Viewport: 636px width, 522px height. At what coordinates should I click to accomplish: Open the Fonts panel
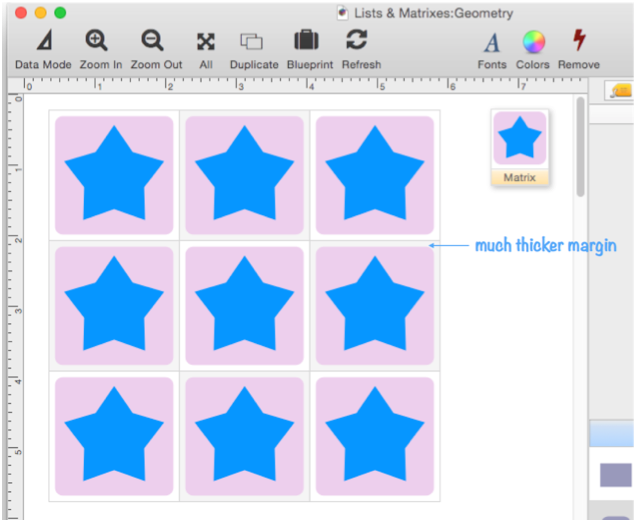coord(492,51)
